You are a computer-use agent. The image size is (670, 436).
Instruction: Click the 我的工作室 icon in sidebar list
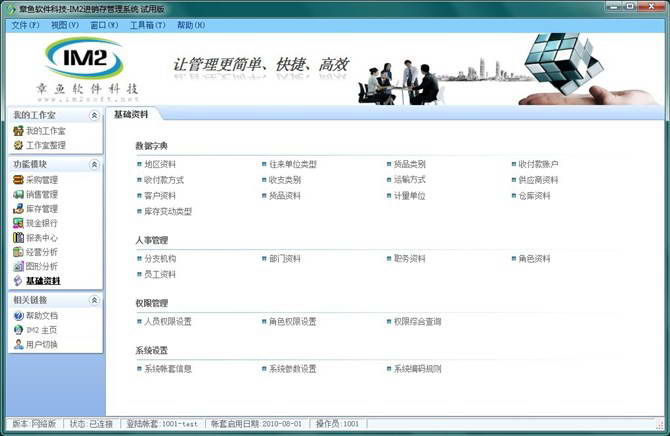[x=18, y=131]
